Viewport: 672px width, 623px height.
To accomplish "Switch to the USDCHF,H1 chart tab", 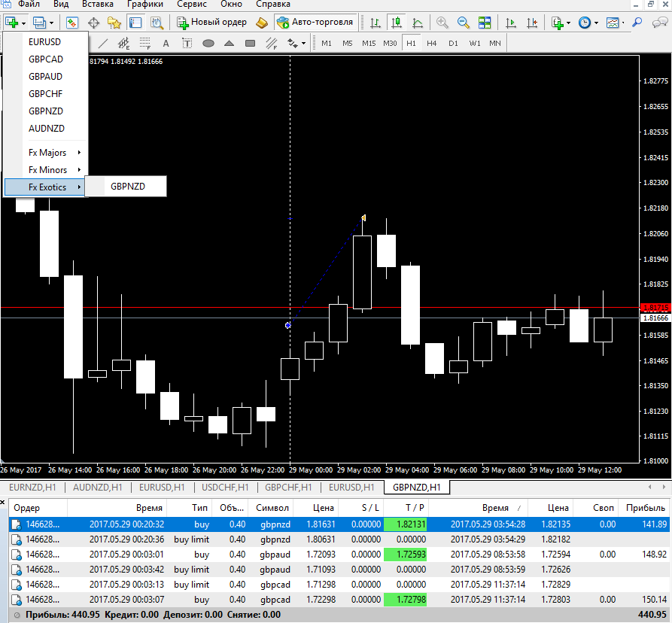I will pos(226,487).
